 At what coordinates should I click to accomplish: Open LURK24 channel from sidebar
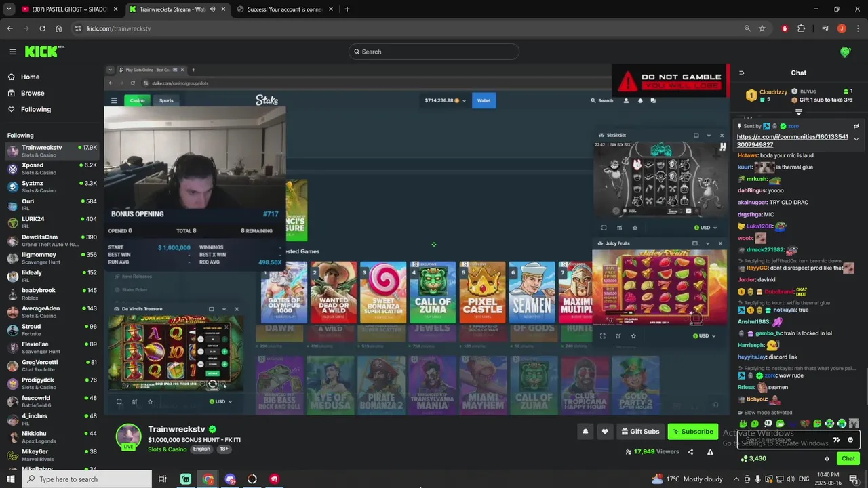point(52,223)
